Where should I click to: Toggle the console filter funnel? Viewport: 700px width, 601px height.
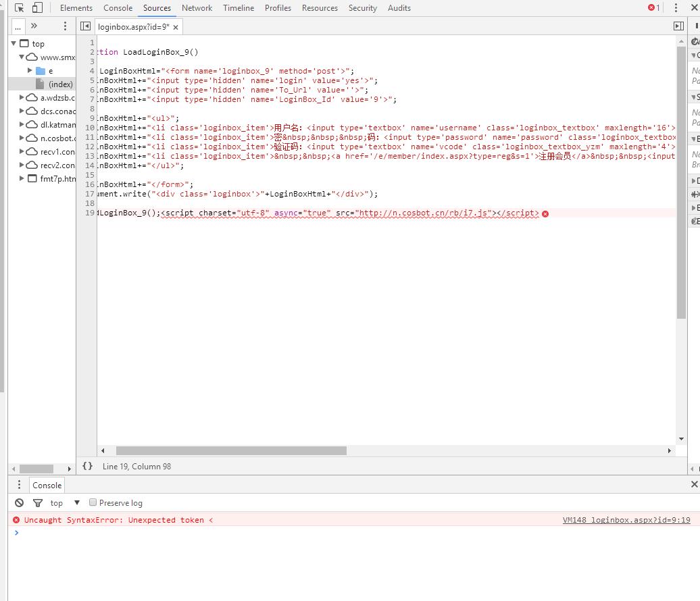pos(38,503)
